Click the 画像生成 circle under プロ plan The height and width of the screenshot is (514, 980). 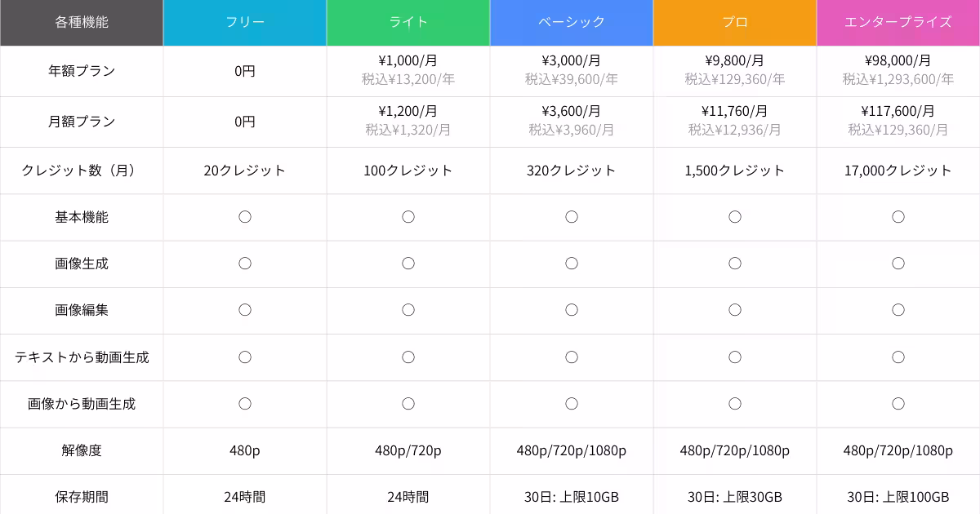[x=735, y=264]
